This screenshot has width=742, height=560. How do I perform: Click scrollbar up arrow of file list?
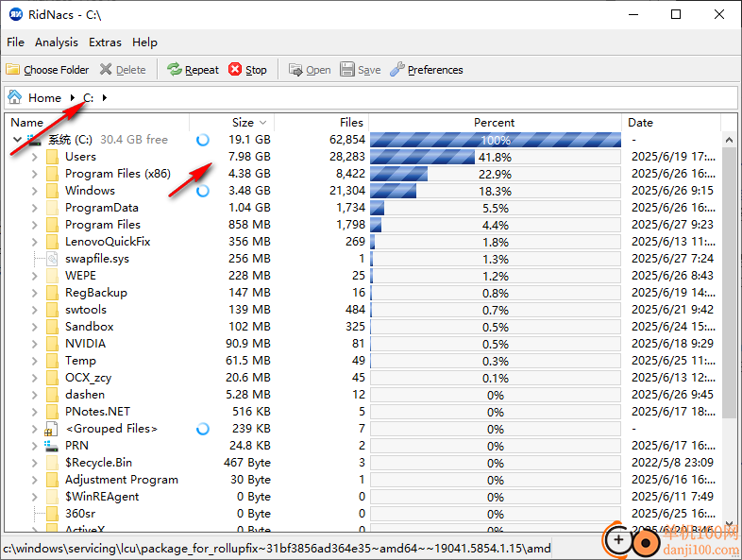pos(729,140)
